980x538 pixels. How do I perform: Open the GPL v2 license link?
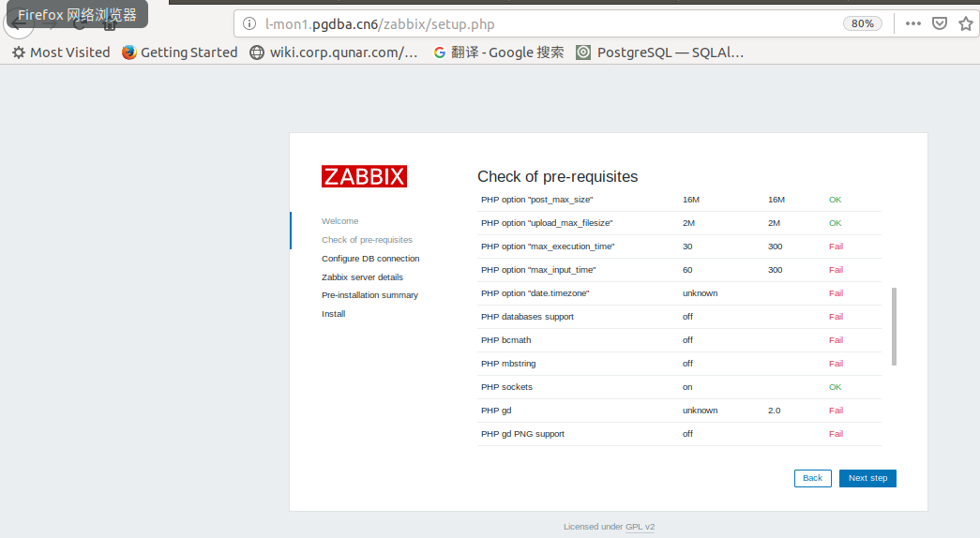coord(640,527)
